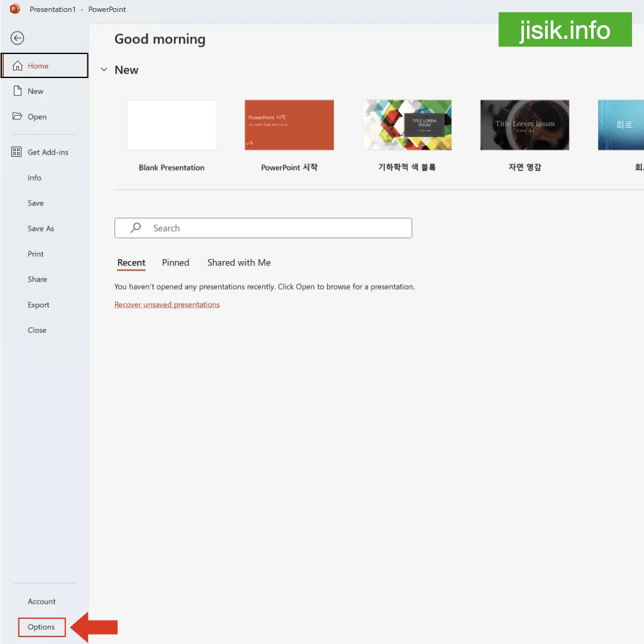Open the Export page

click(38, 305)
